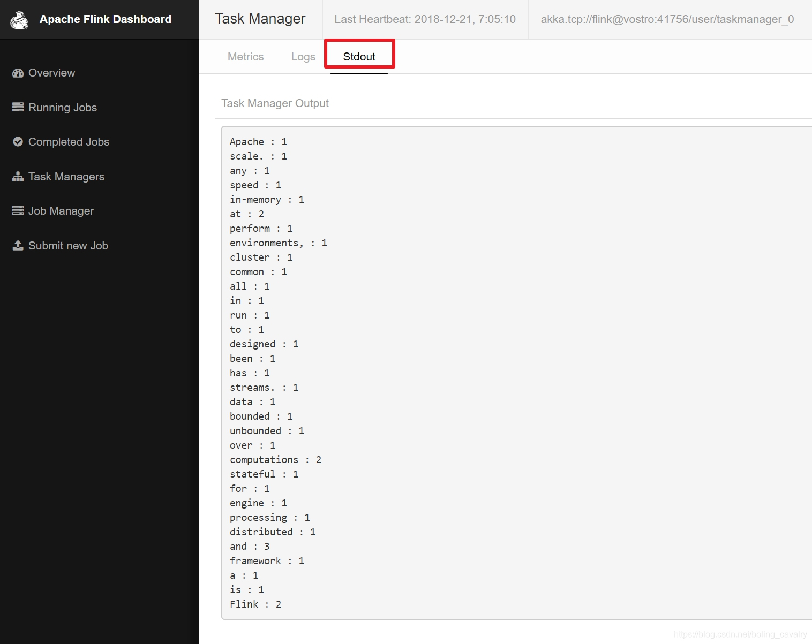
Task: Select the Stdout tab
Action: [x=359, y=57]
